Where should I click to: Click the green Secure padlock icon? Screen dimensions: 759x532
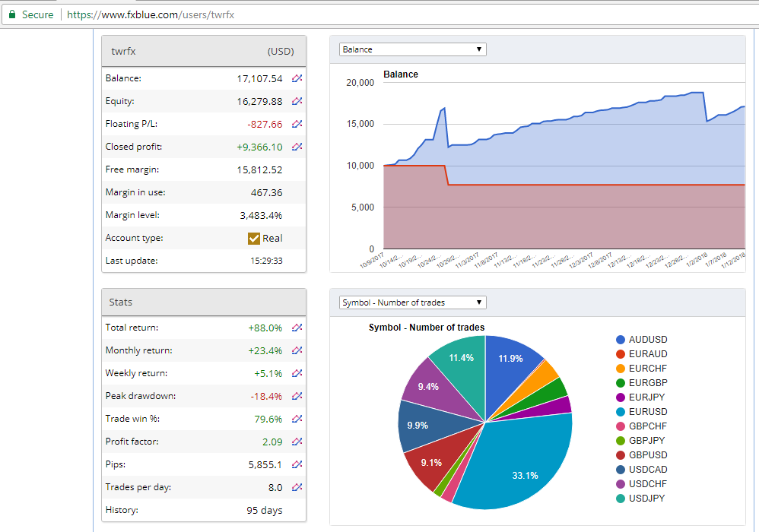click(12, 14)
